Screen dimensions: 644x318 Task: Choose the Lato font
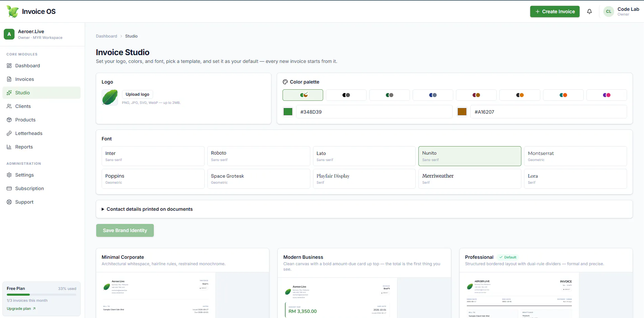point(364,156)
